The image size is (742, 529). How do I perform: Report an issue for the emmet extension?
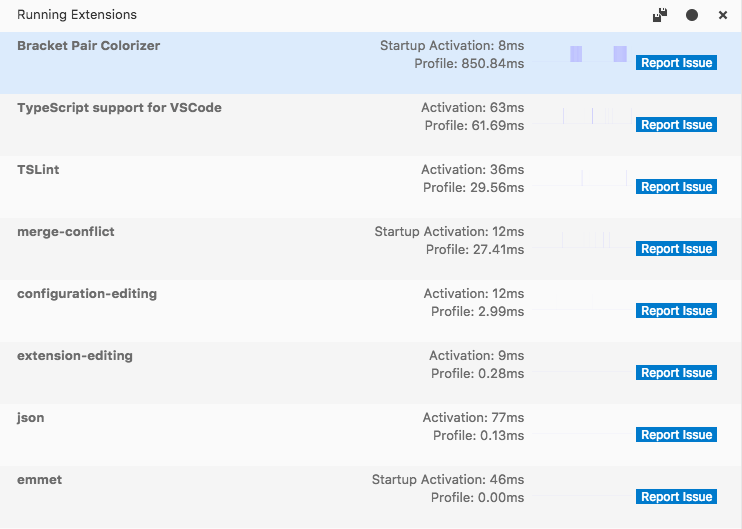point(676,497)
